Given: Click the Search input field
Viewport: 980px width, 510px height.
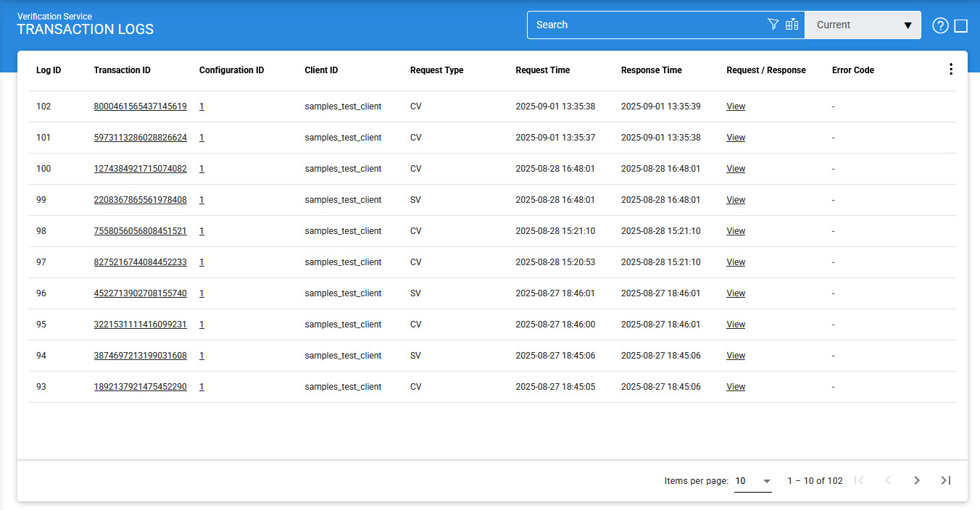Looking at the screenshot, I should 645,25.
